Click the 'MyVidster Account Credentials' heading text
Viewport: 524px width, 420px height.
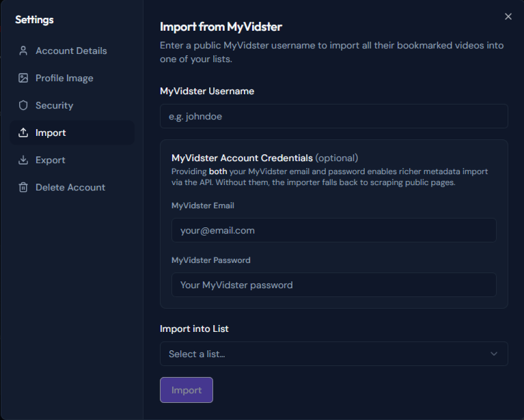click(242, 158)
